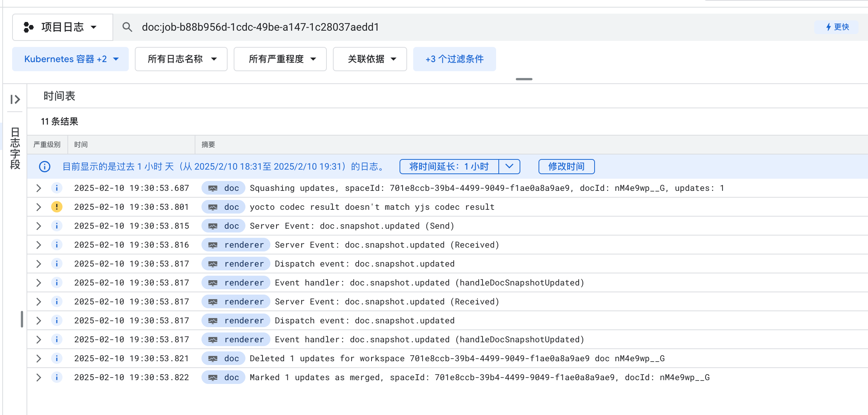Open the 项目日志 scope dropdown
Screen dimensions: 868x415
point(62,27)
